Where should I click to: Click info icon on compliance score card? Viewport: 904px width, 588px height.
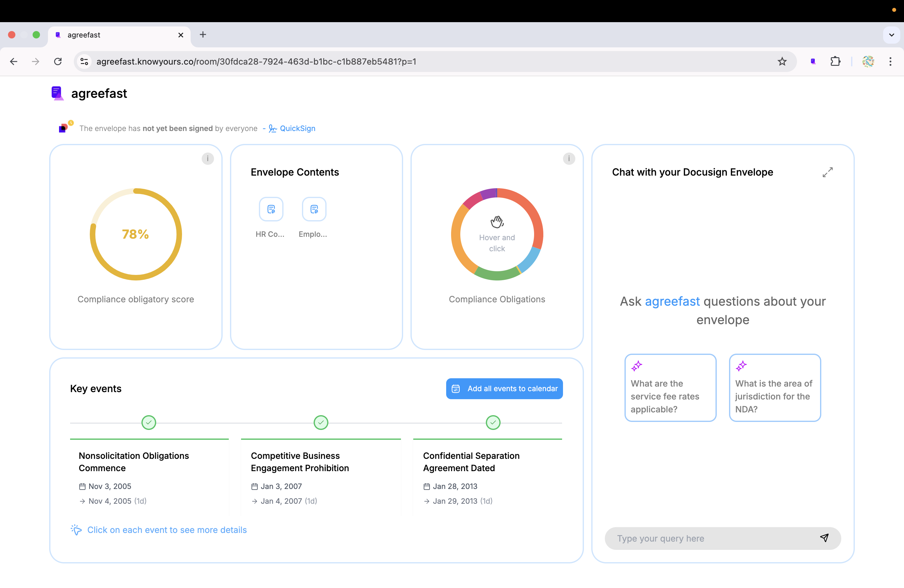click(x=207, y=158)
